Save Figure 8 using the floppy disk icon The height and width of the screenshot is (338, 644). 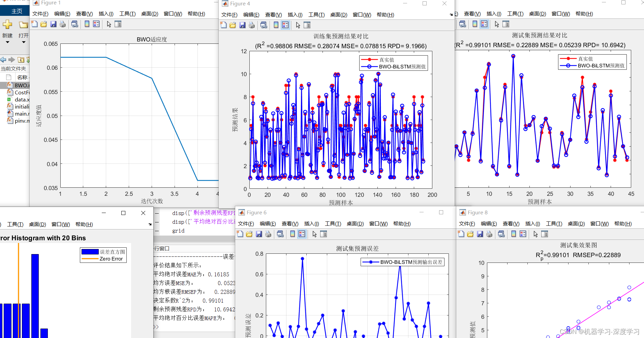click(480, 234)
